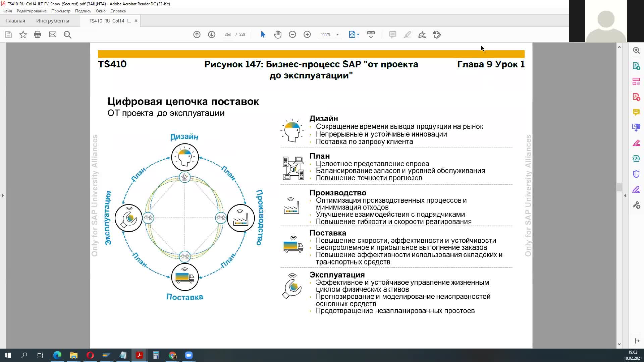The image size is (644, 362).
Task: Click the fit page view icon
Action: pyautogui.click(x=352, y=35)
